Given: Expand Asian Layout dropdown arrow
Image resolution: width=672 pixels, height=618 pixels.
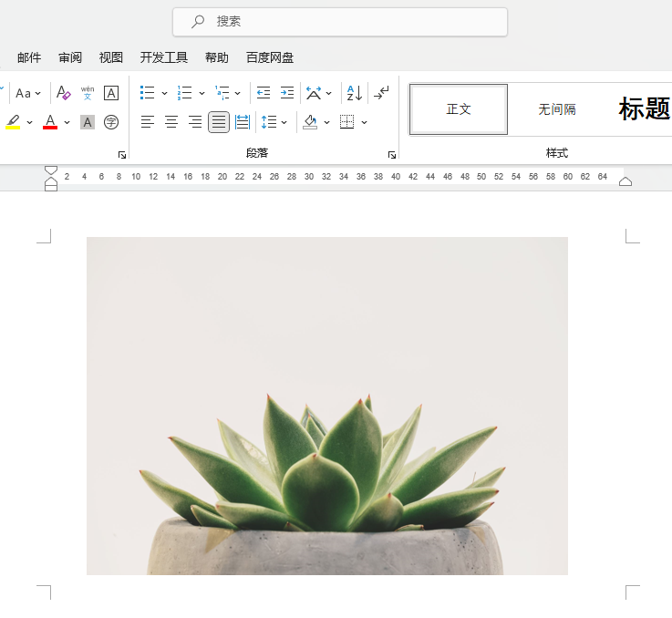Looking at the screenshot, I should (329, 93).
